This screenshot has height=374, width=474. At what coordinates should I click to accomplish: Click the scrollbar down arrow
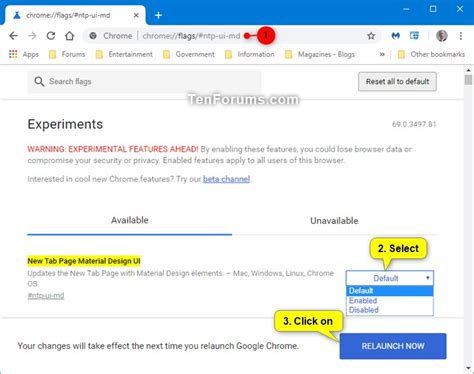pyautogui.click(x=468, y=368)
